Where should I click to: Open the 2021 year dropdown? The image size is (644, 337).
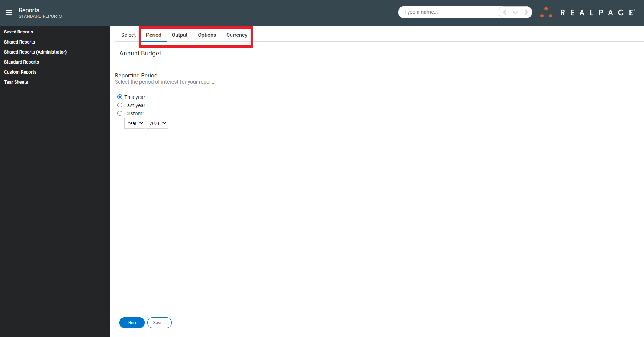click(157, 123)
